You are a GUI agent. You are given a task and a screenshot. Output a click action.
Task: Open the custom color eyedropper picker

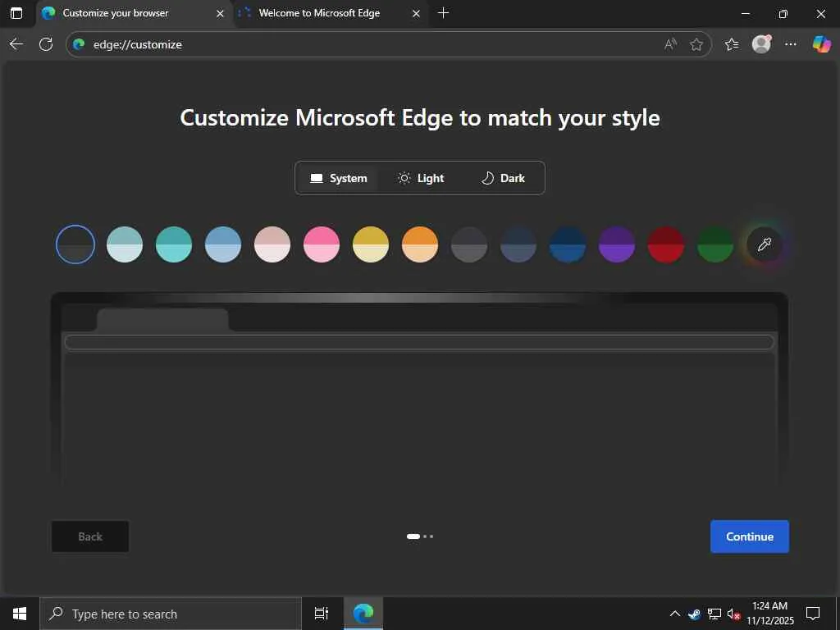pyautogui.click(x=765, y=244)
